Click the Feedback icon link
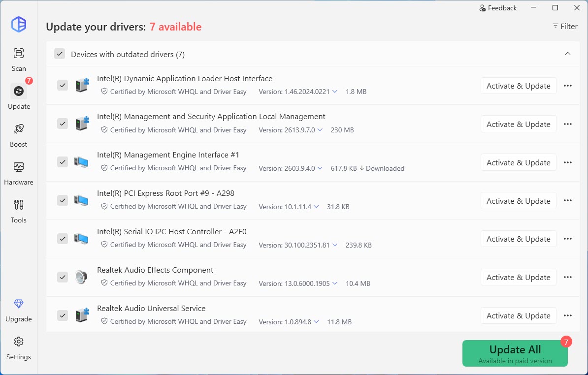The width and height of the screenshot is (588, 375). click(x=498, y=8)
